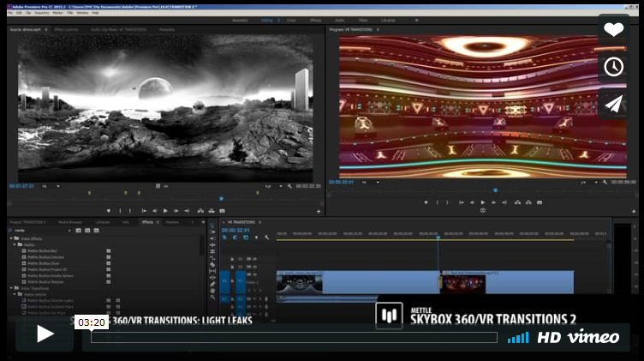This screenshot has height=361, width=644.
Task: Go to In point in Program monitor
Action: tap(462, 202)
